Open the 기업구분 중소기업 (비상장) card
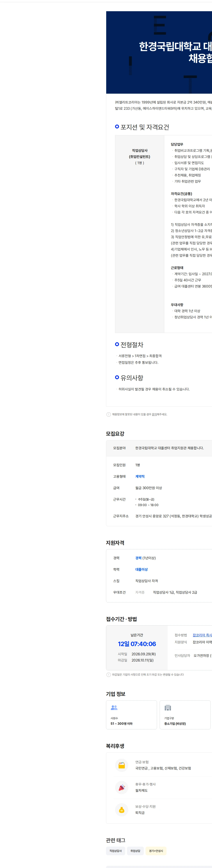This screenshot has width=212, height=868. pos(185,715)
